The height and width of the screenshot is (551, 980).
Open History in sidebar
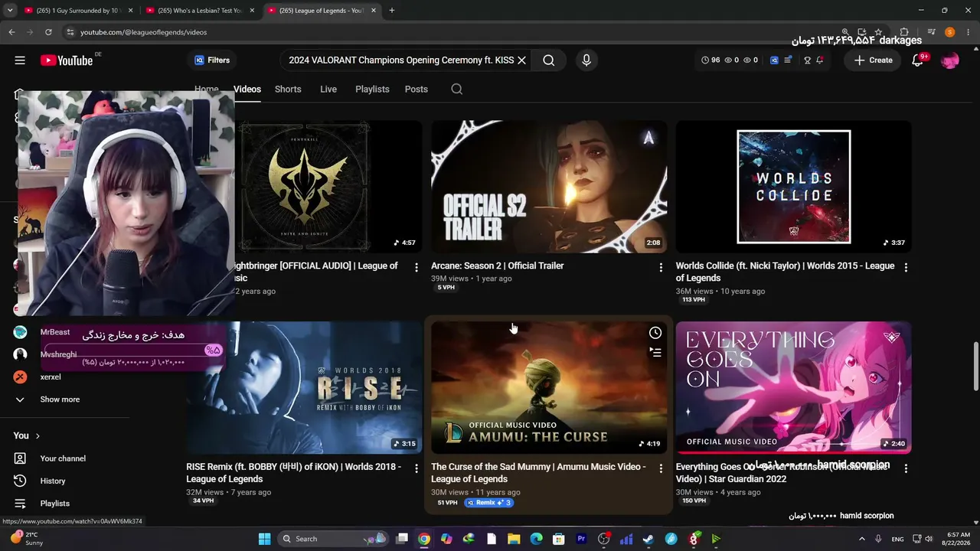[53, 481]
